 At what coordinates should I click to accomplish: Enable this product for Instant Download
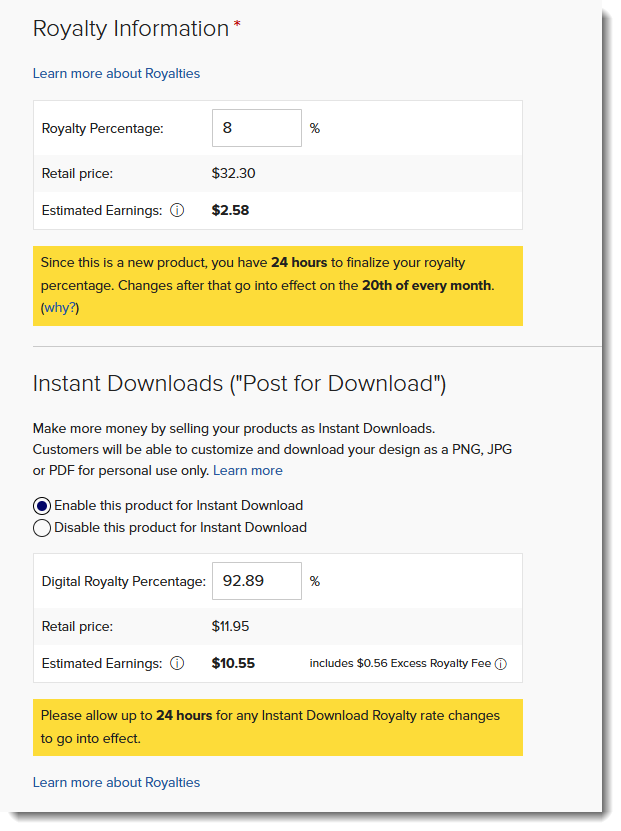[x=42, y=505]
